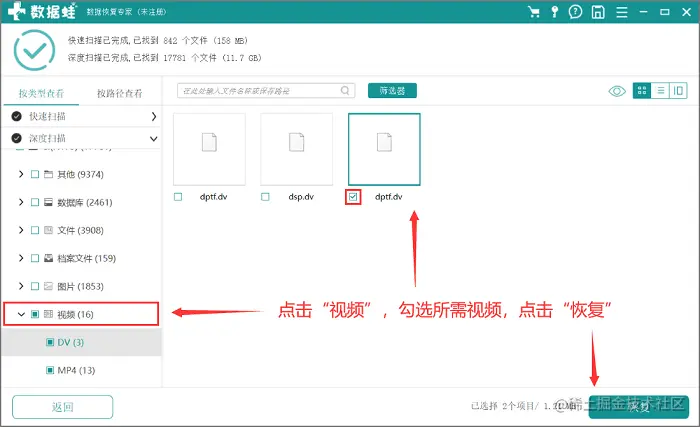Switch to detail panel view
The width and height of the screenshot is (700, 427).
[x=678, y=91]
